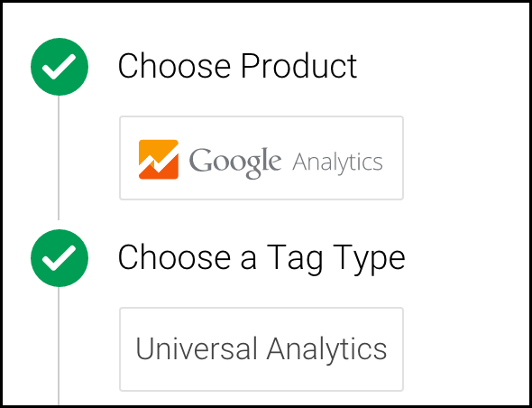
Task: Click the connector line below the second checkmark
Action: 59,346
